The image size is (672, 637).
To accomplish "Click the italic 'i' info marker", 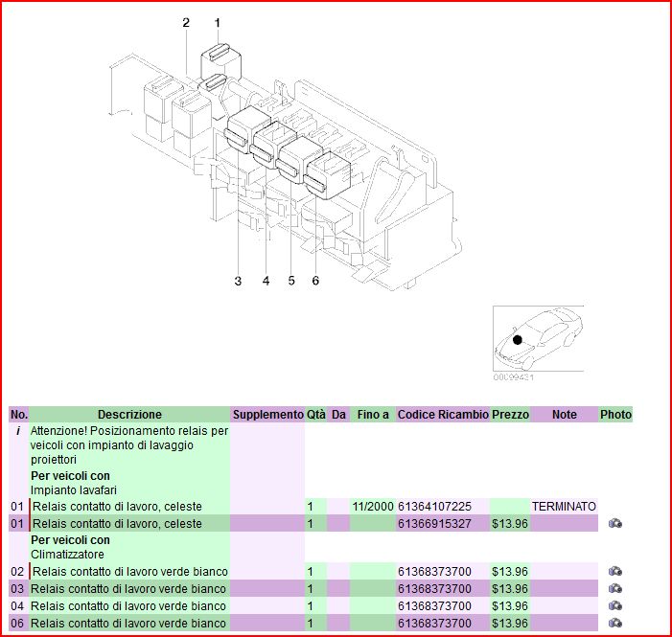I will pos(18,431).
